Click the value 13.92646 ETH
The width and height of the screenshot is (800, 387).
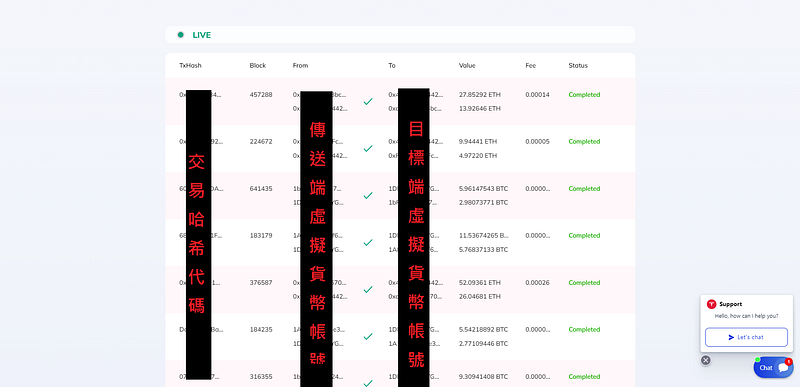tap(480, 109)
